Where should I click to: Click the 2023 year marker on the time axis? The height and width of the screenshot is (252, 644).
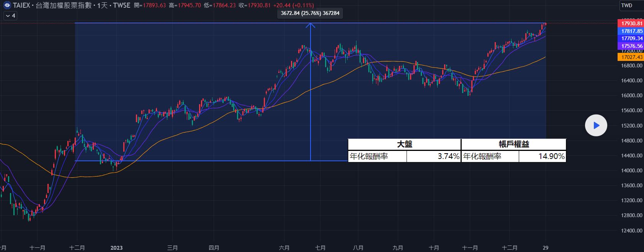click(116, 247)
